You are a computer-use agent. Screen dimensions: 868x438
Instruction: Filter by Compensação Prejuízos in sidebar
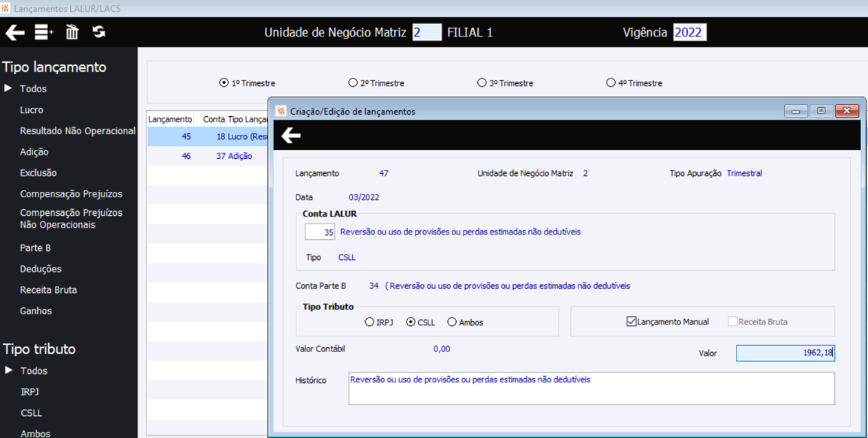point(71,194)
